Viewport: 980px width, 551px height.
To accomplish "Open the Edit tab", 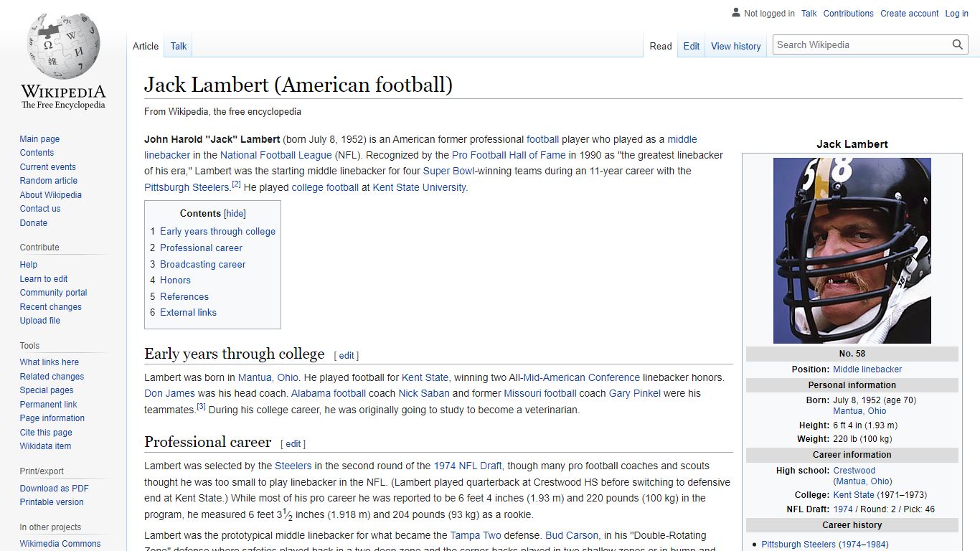I will [x=692, y=46].
